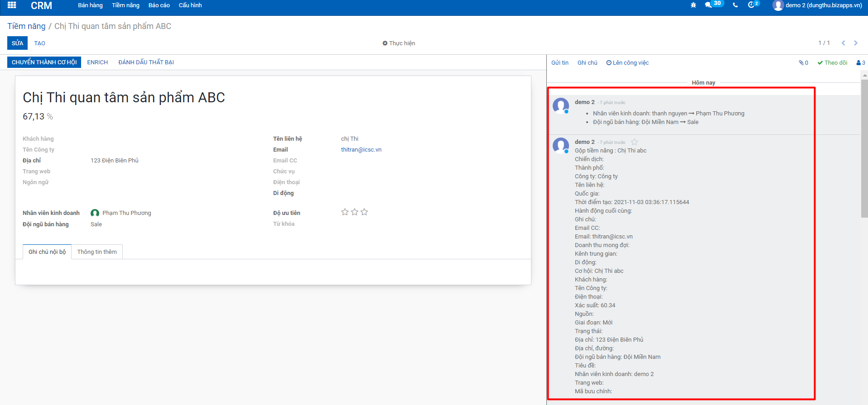Click Đội ngũ bán hàng change log line
Viewport: 868px width, 405px height.
646,122
